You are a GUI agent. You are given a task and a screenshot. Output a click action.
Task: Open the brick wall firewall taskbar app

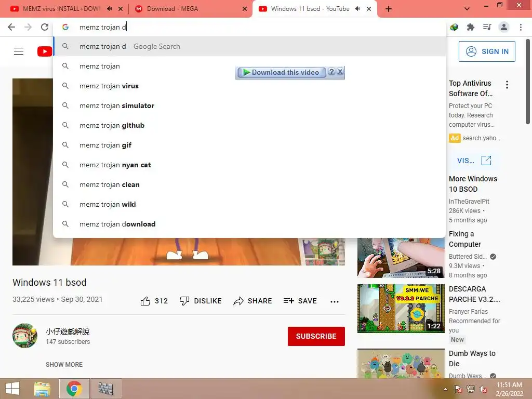pos(106,389)
